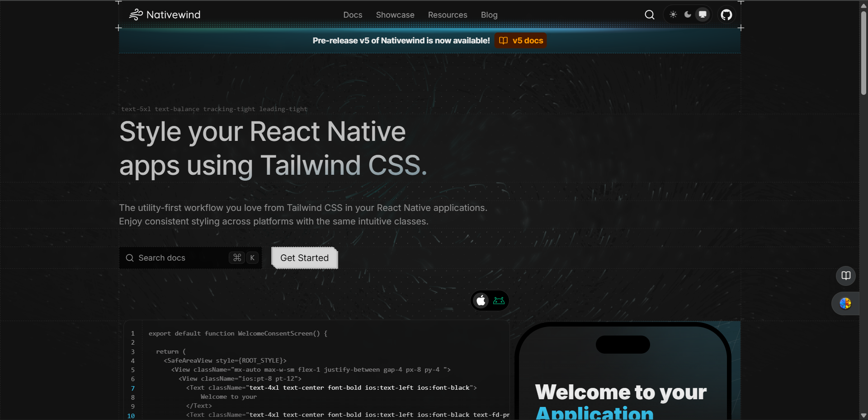Click the 'Enjoy consistent styling' subtitle line
Image resolution: width=868 pixels, height=420 pixels.
274,221
